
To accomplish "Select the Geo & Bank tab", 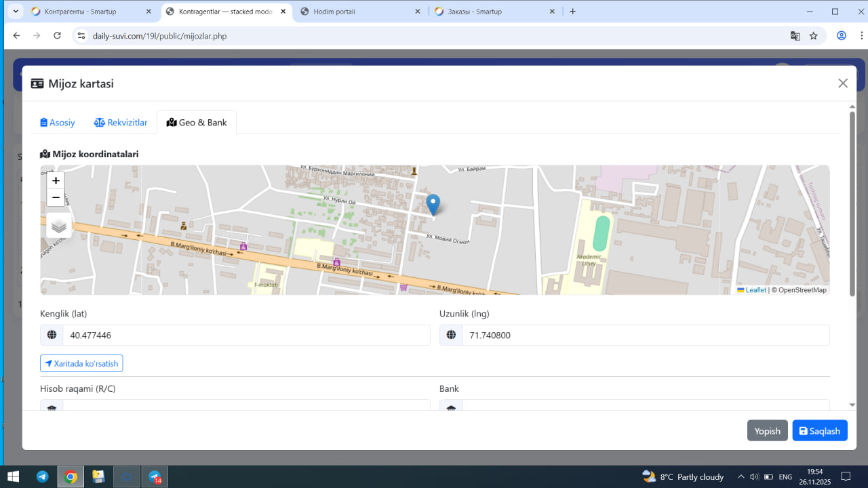I will (x=197, y=123).
